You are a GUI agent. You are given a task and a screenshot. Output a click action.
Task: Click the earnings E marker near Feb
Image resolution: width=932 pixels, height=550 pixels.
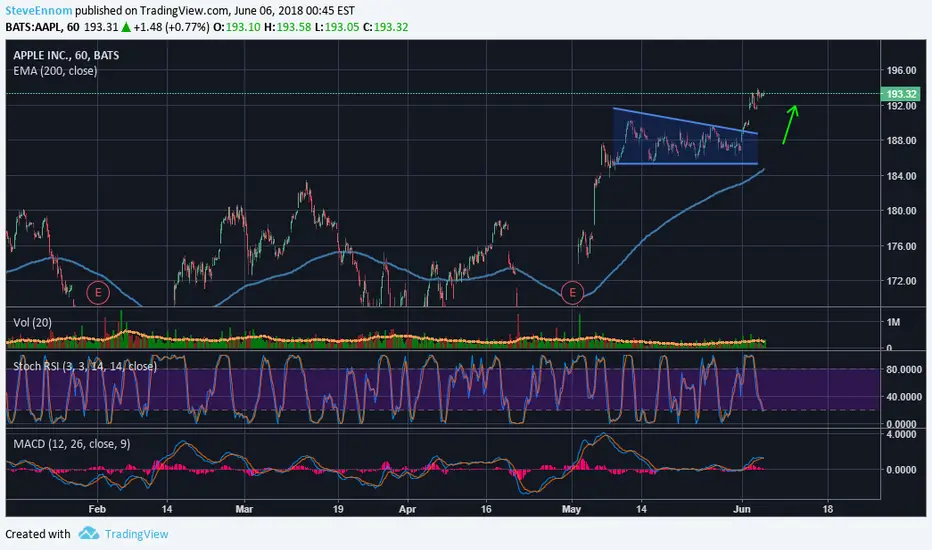(x=98, y=293)
